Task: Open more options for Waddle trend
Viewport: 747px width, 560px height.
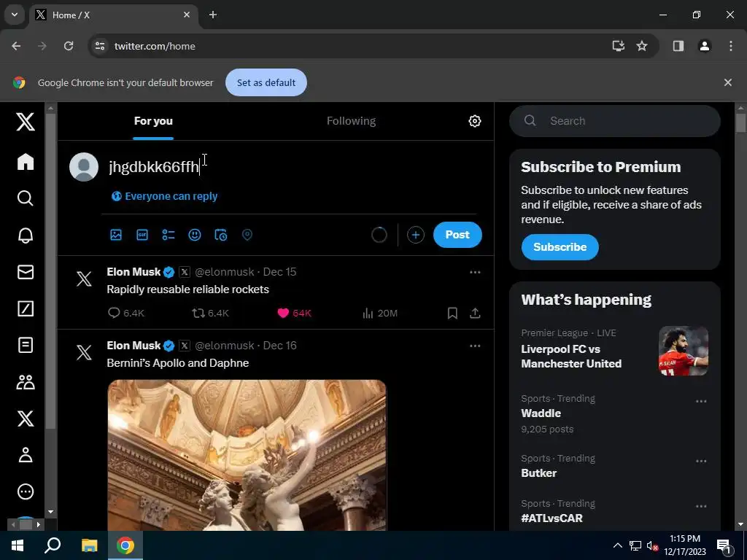Action: tap(701, 402)
